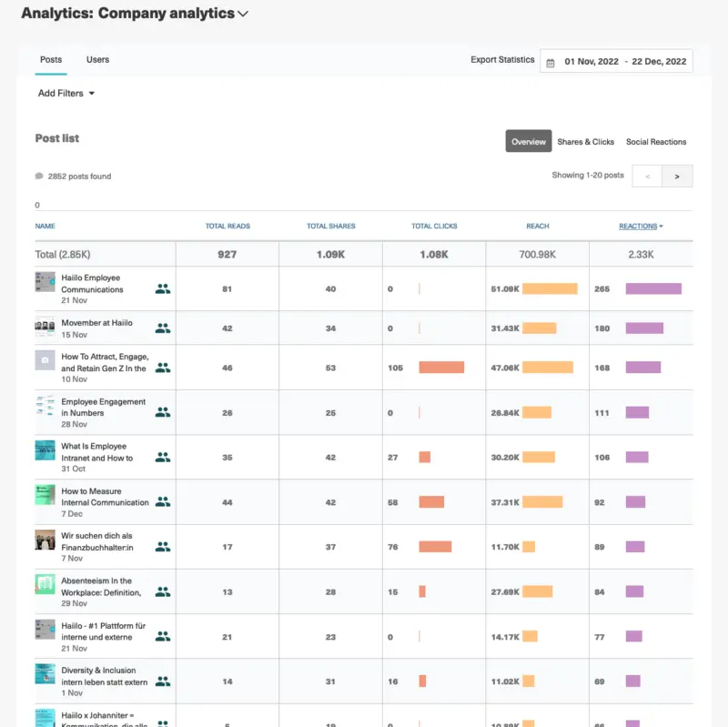
Task: Select the Posts tab
Action: (x=51, y=60)
